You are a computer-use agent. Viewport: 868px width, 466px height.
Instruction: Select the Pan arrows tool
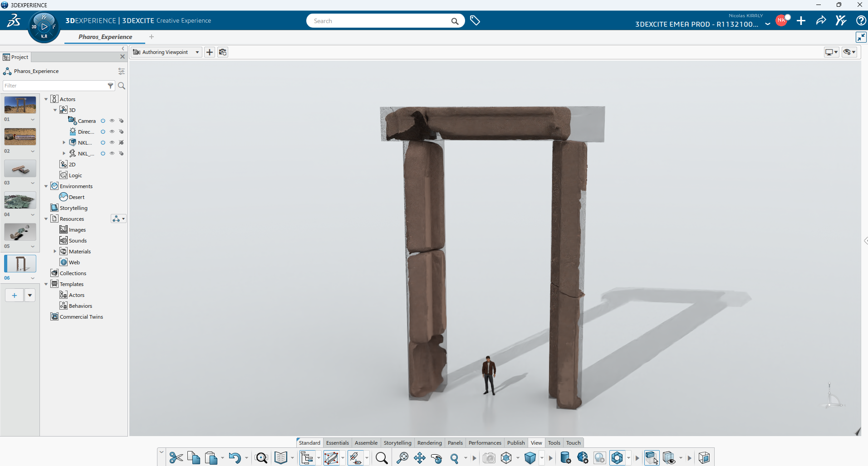point(420,458)
